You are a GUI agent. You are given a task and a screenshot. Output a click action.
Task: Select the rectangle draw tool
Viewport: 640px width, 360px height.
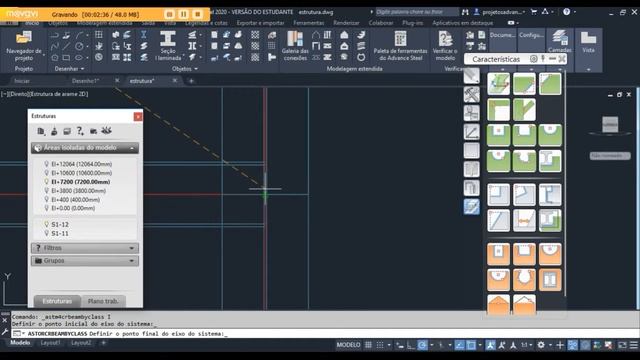click(67, 58)
